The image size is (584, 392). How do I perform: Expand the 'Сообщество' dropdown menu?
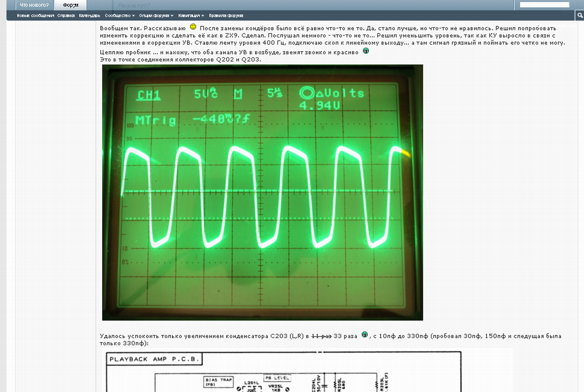pos(118,15)
